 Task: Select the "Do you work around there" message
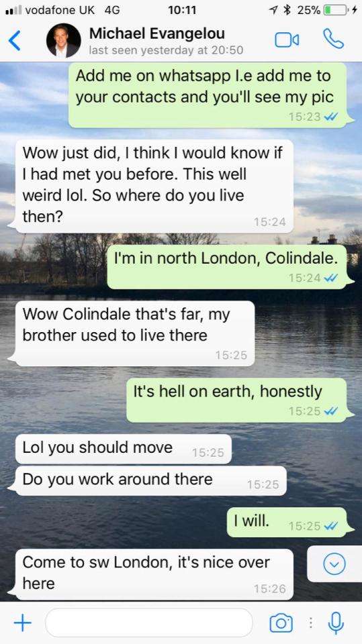[x=150, y=480]
